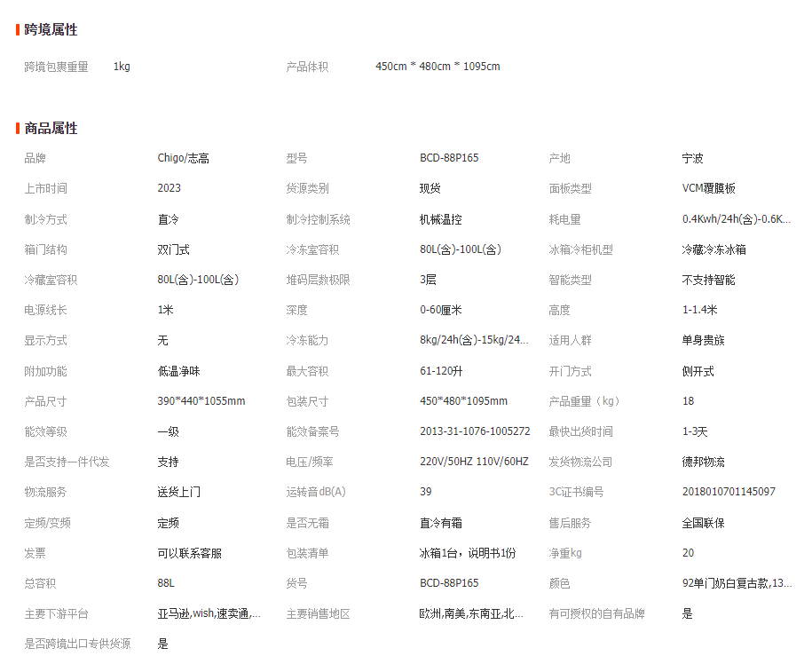Click the 商品属性 section heading
812x664 pixels.
51,128
